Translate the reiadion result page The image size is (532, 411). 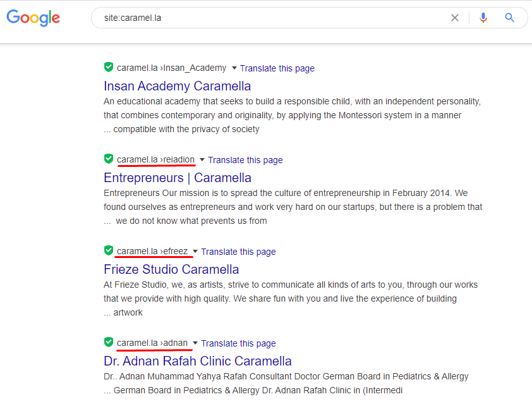[245, 160]
